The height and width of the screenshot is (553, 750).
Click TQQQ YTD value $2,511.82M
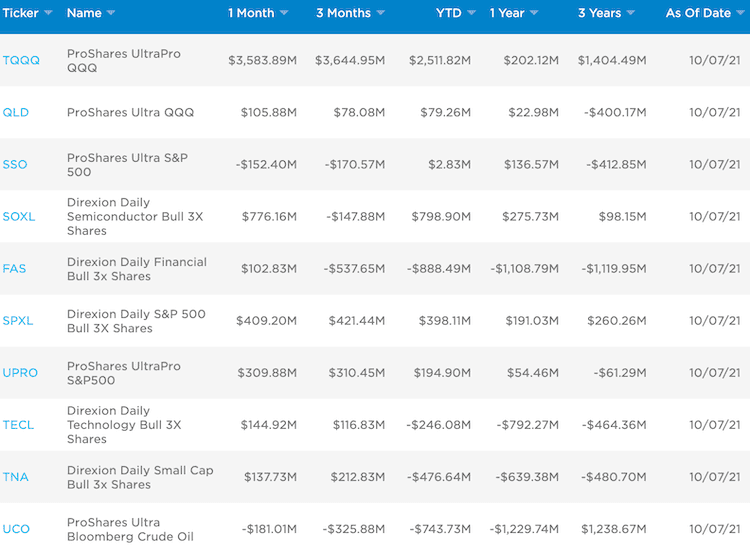point(440,60)
